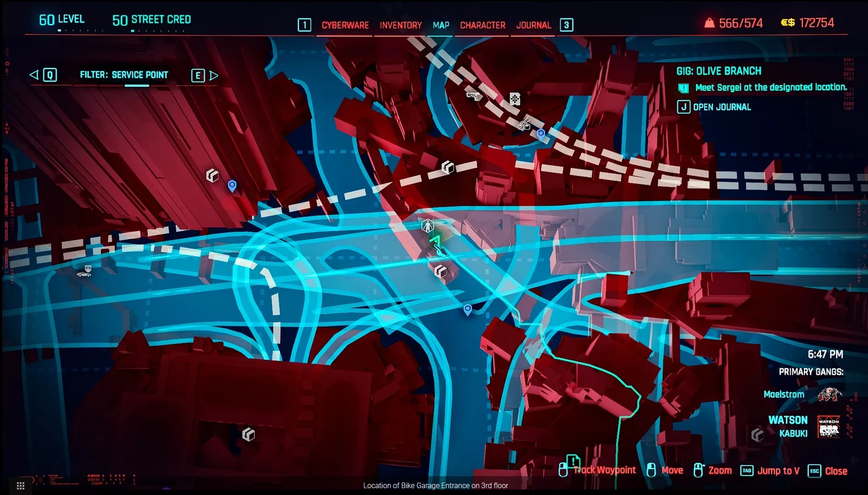
Task: Click the gun shop pistol marker
Action: pyautogui.click(x=473, y=96)
